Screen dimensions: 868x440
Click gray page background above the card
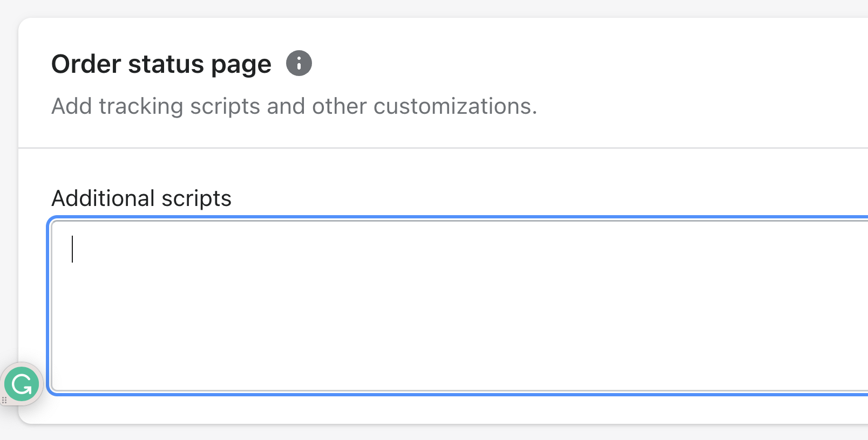tap(432, 8)
